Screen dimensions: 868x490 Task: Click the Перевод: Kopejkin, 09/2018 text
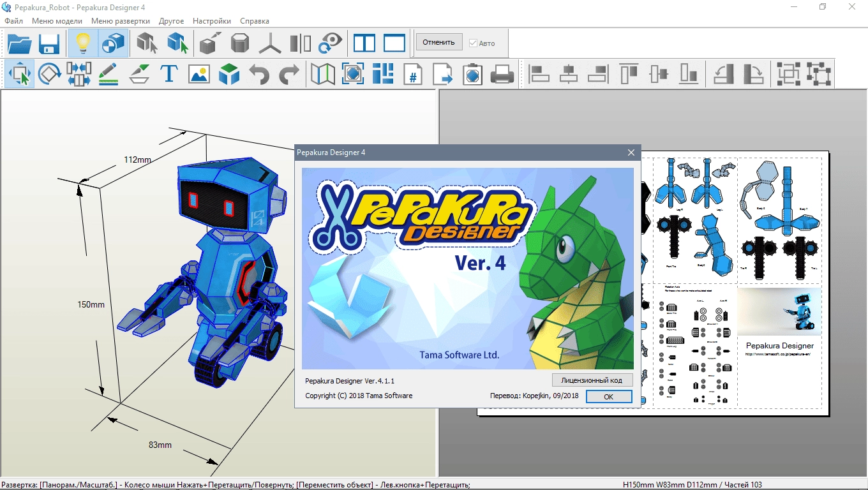pyautogui.click(x=534, y=396)
